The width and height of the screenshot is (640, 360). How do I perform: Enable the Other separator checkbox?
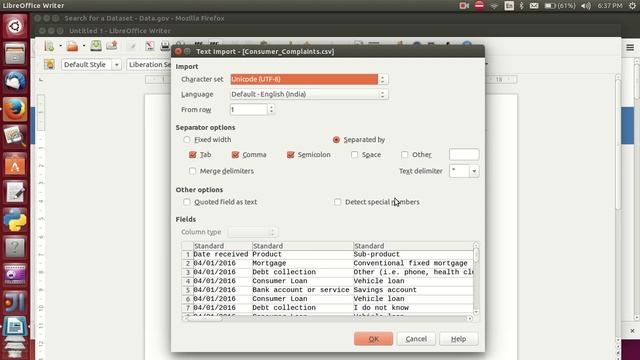pos(404,155)
